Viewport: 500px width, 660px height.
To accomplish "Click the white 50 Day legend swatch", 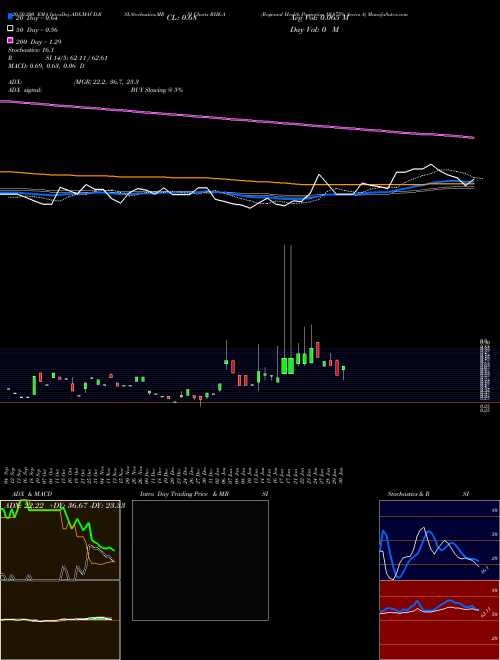I will [x=10, y=29].
